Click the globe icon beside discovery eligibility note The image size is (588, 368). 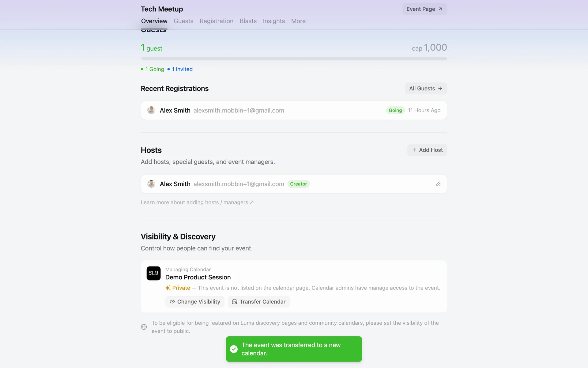144,327
